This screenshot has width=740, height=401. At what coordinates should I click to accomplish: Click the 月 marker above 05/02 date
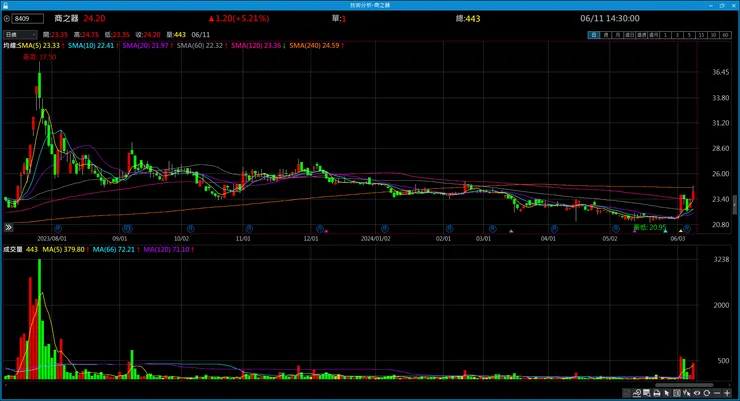[615, 229]
